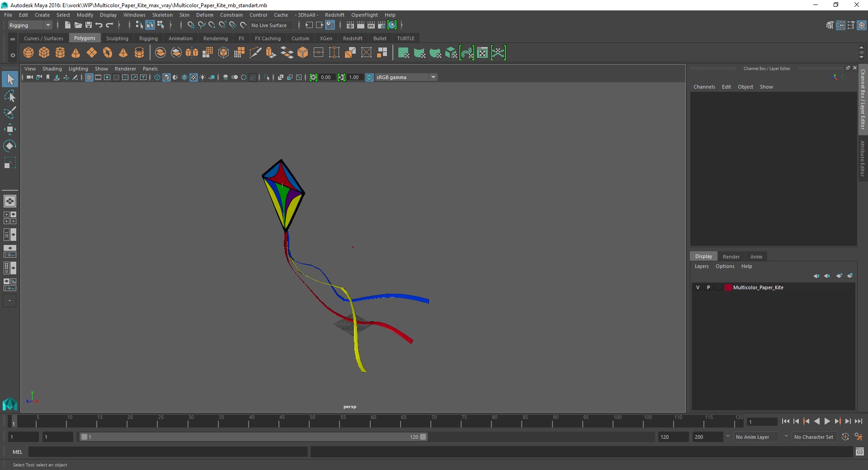Toggle the sRGB color management button

[x=369, y=77]
